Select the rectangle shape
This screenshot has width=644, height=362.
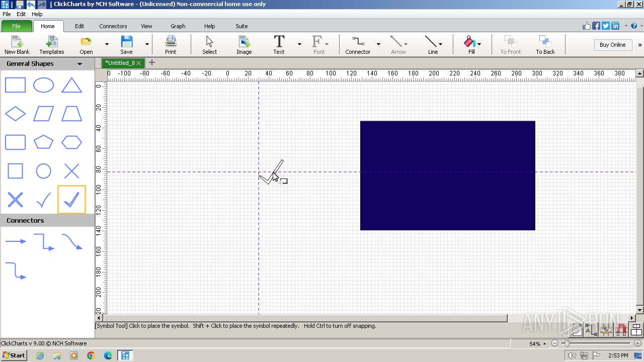click(15, 85)
